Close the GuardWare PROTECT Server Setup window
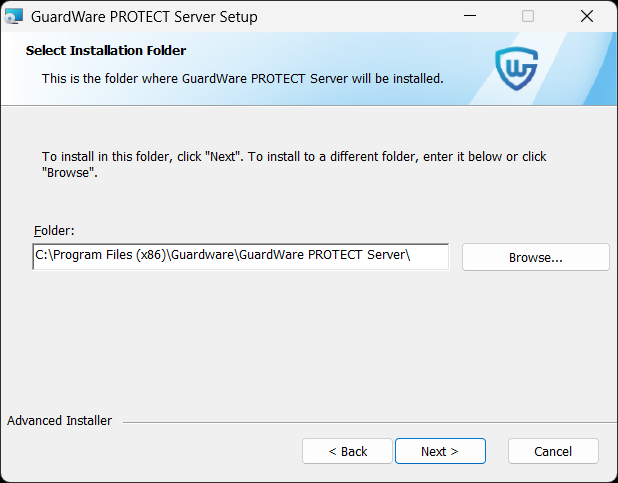618x483 pixels. tap(587, 16)
